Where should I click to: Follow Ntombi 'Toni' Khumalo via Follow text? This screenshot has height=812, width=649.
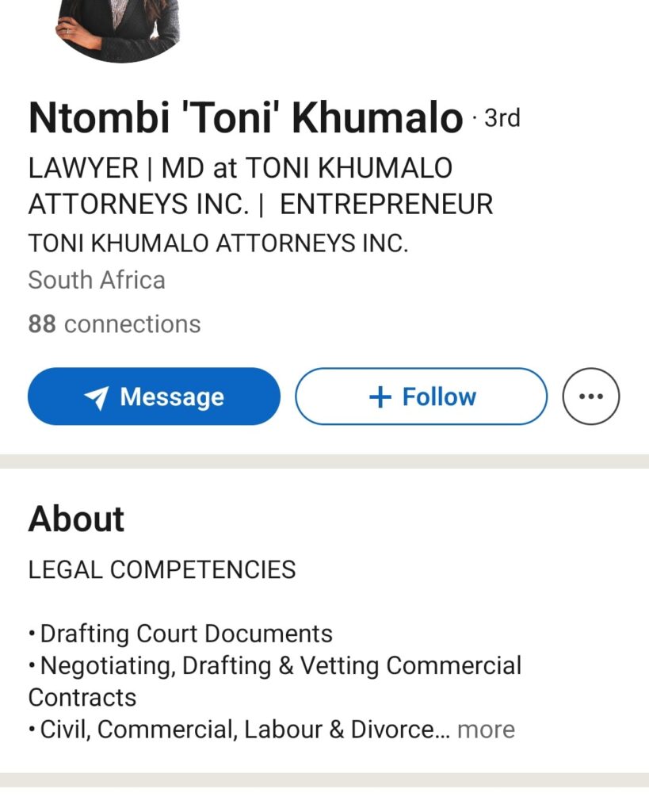pos(439,396)
